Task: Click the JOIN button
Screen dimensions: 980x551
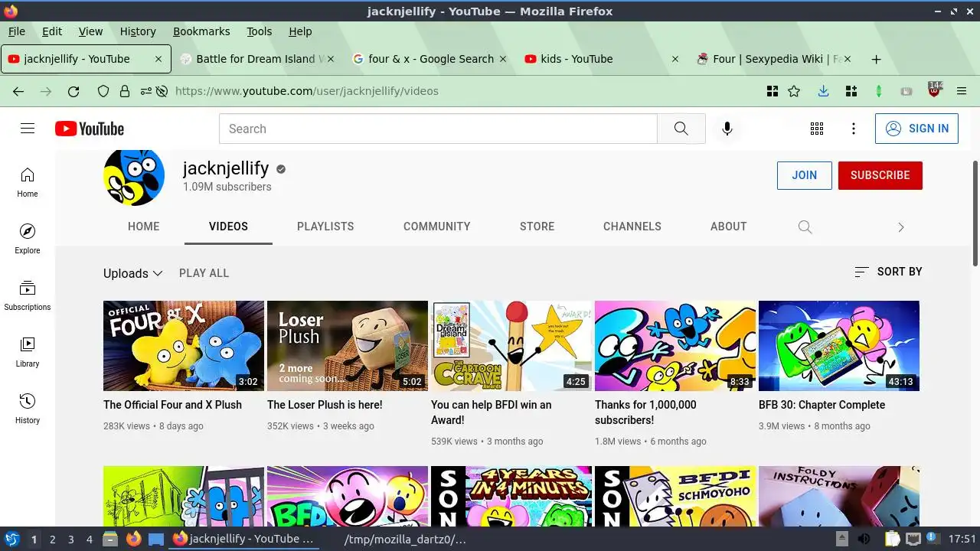Action: point(805,175)
